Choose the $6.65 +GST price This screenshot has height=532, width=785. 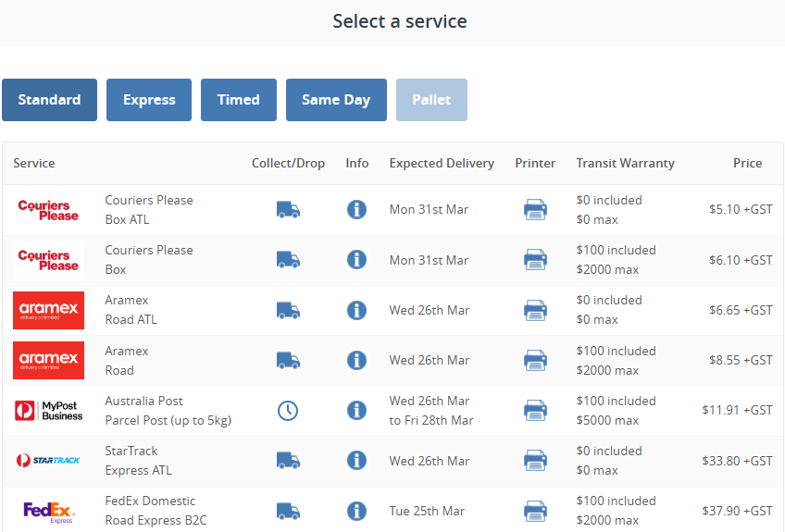(x=741, y=310)
